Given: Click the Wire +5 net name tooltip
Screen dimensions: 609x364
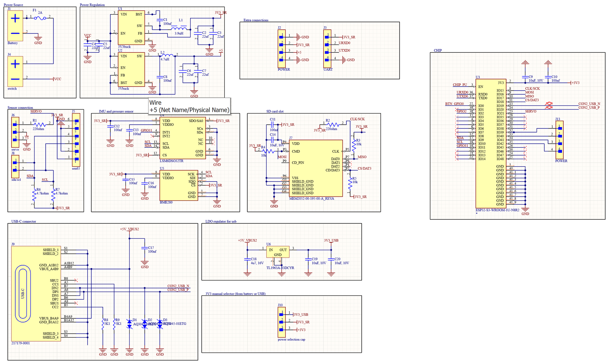Looking at the screenshot, I should 189,106.
